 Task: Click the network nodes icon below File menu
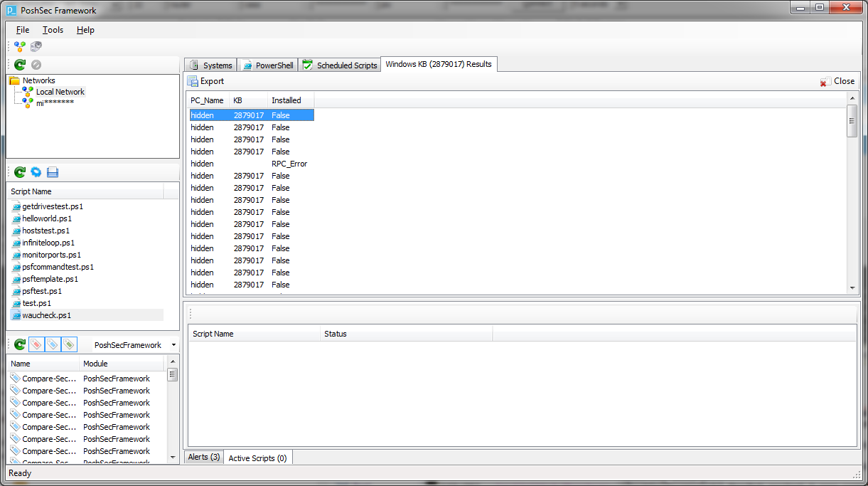(x=20, y=46)
